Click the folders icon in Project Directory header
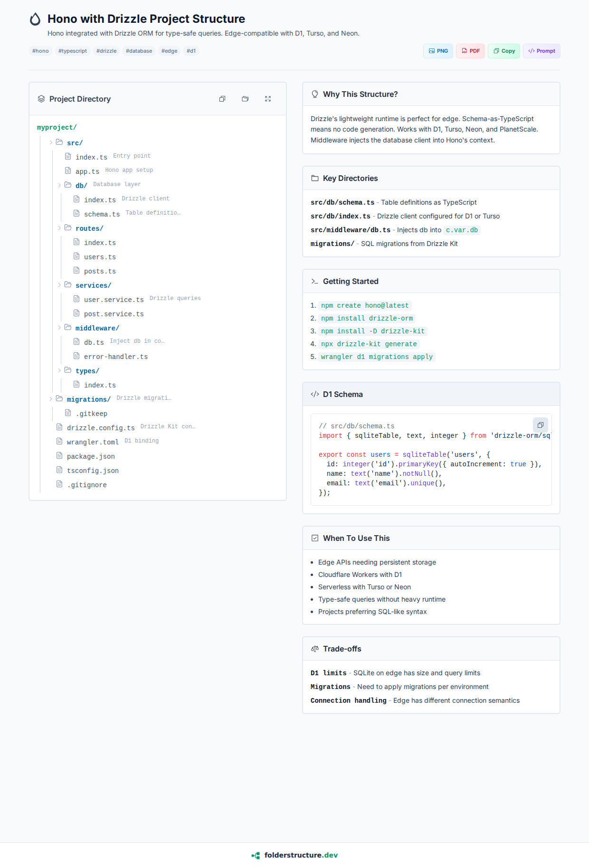589x868 pixels. pos(245,99)
